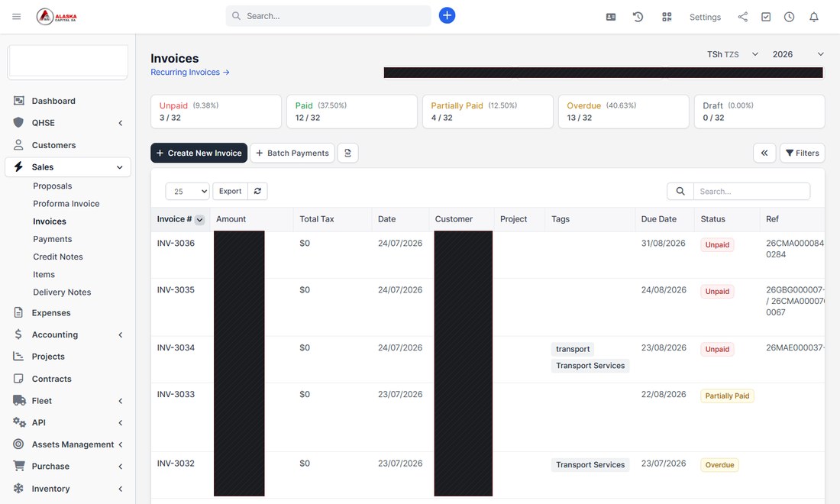
Task: Click the Projects chart icon
Action: pyautogui.click(x=18, y=356)
